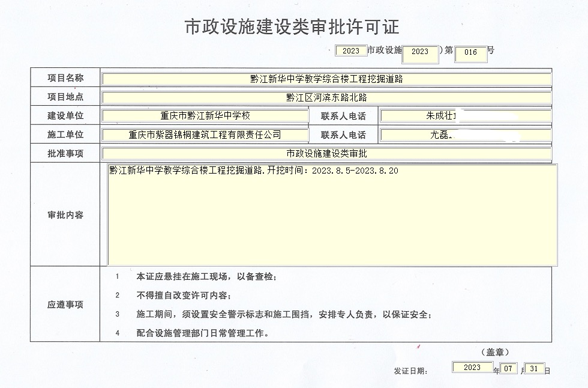Click rule 4 text 配合设施管理部门日常管理工作

[203, 333]
